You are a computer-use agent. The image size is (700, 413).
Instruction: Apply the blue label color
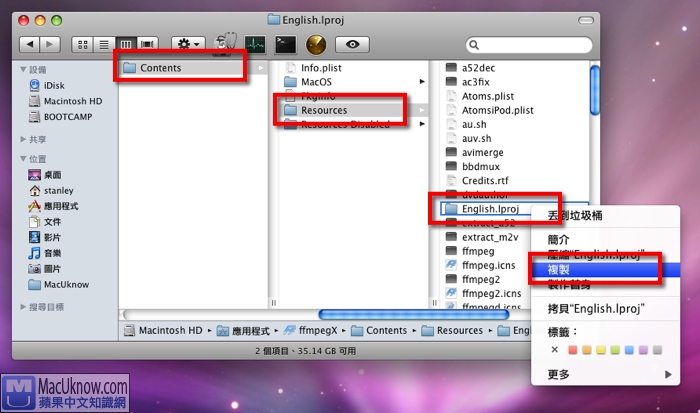click(629, 350)
